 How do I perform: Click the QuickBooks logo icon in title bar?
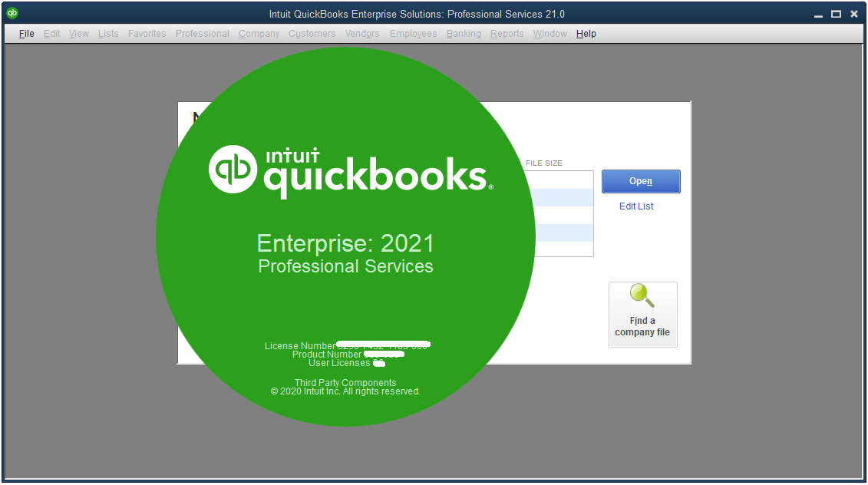tap(12, 13)
